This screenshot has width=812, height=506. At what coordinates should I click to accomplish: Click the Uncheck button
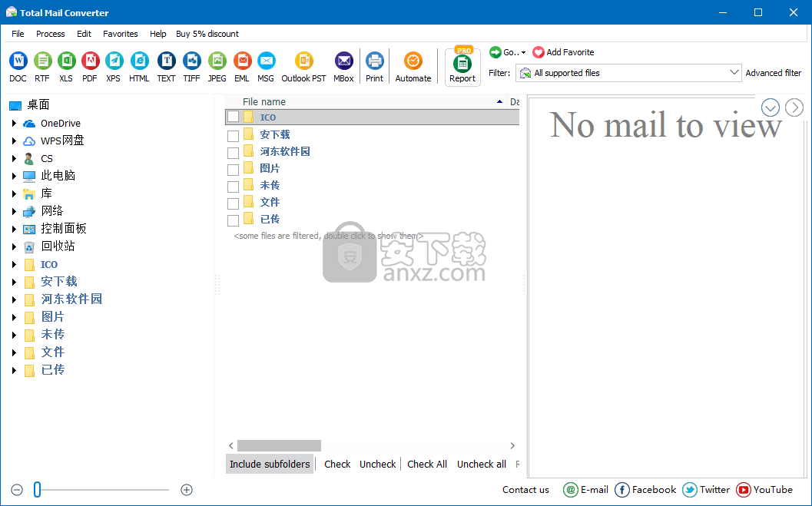pos(377,464)
